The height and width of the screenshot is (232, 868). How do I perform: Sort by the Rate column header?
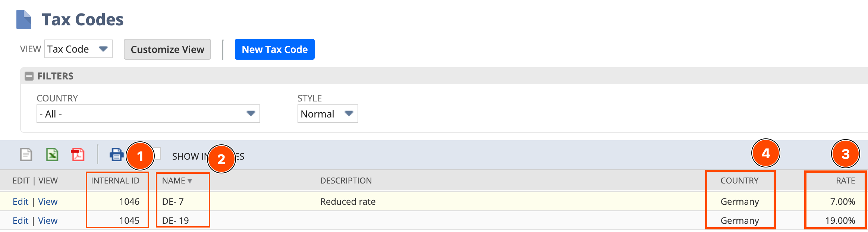845,181
